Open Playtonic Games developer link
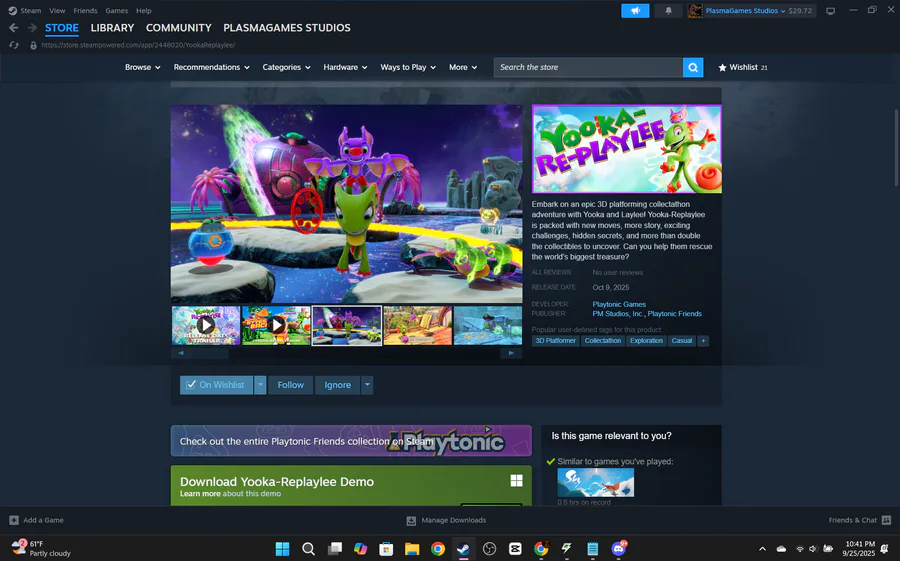Image resolution: width=900 pixels, height=561 pixels. [619, 304]
